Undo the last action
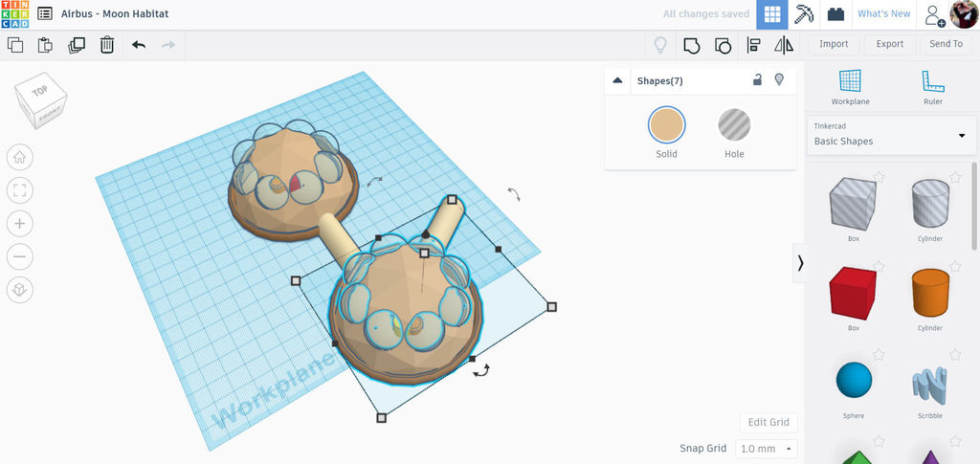 tap(139, 45)
